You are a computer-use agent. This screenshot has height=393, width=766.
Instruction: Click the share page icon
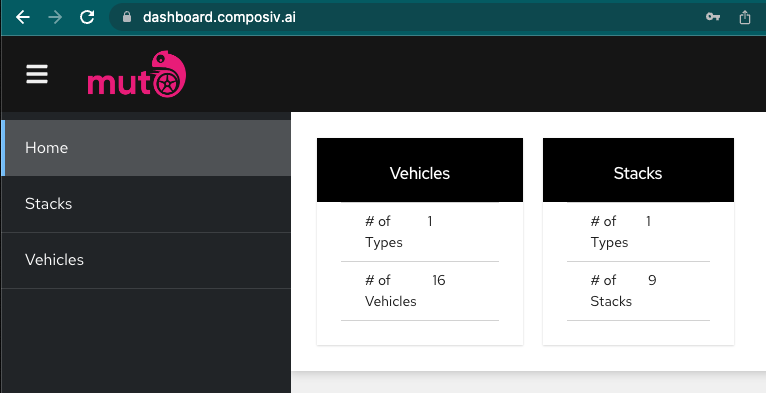click(745, 17)
